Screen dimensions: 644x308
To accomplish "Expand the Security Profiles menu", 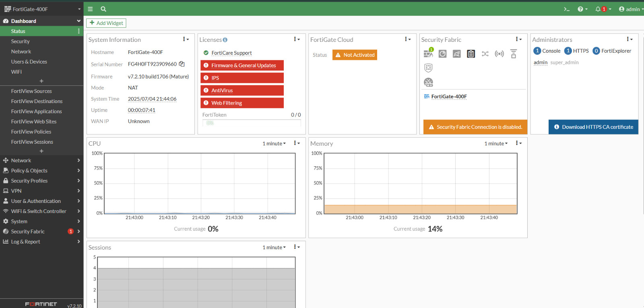I will point(42,181).
